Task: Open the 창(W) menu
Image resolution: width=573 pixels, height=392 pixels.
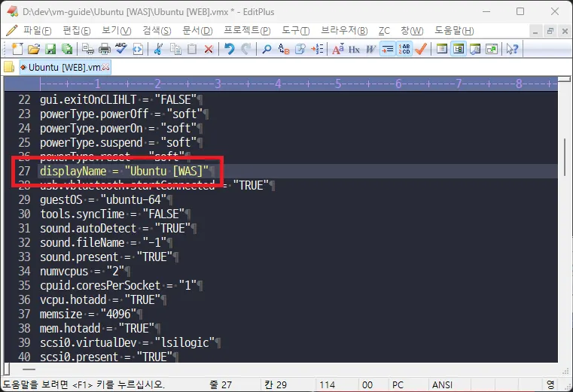Action: pyautogui.click(x=412, y=30)
